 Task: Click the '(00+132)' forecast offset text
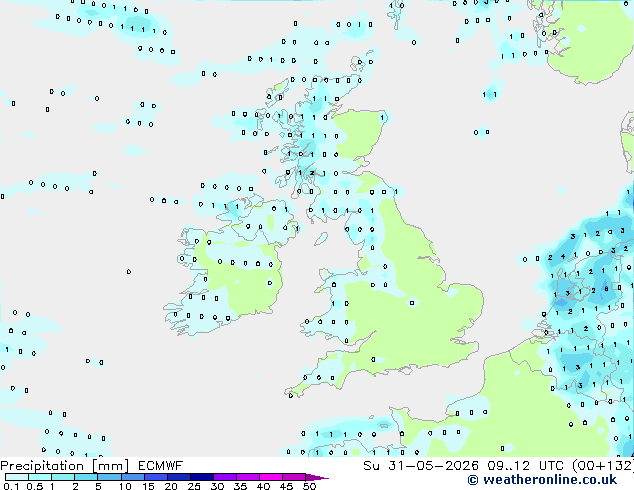click(603, 466)
